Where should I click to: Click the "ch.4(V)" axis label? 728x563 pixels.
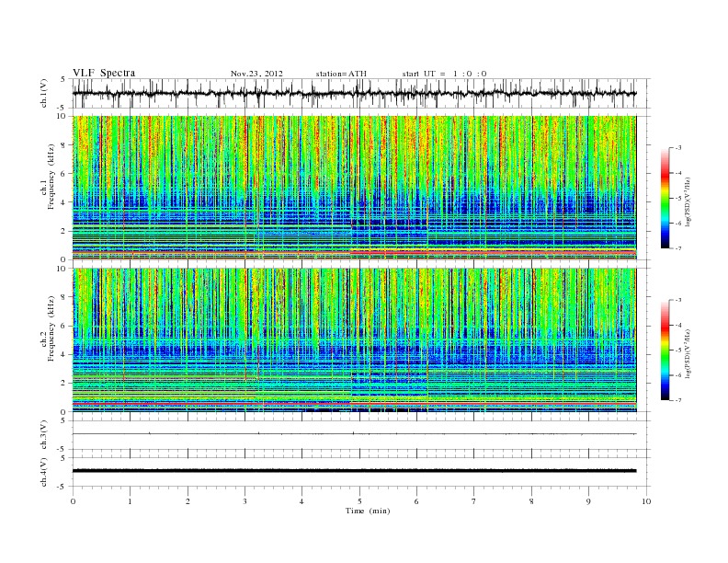pyautogui.click(x=43, y=472)
